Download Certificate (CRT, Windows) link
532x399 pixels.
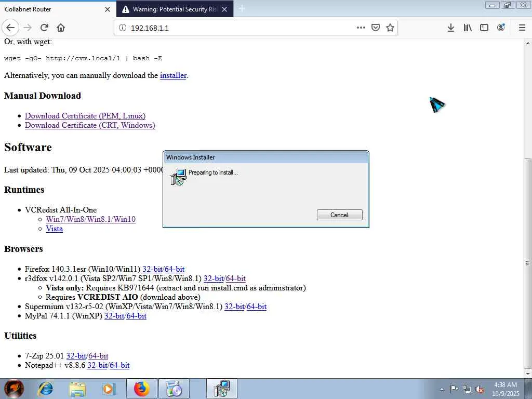pos(90,125)
